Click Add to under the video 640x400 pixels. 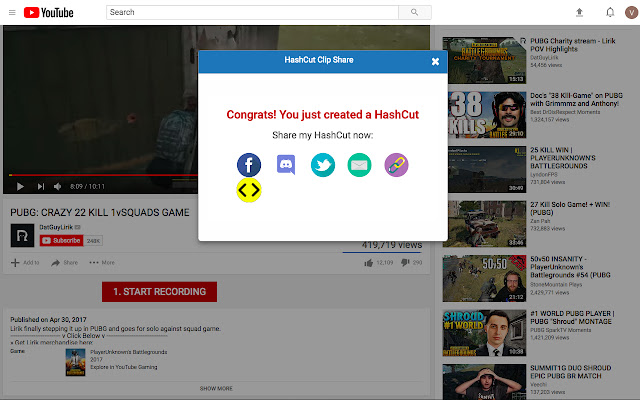point(25,262)
